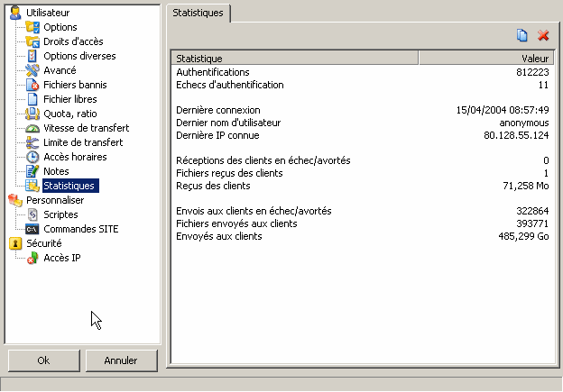Select the Personnaliser tree node
The width and height of the screenshot is (563, 392).
coord(54,200)
